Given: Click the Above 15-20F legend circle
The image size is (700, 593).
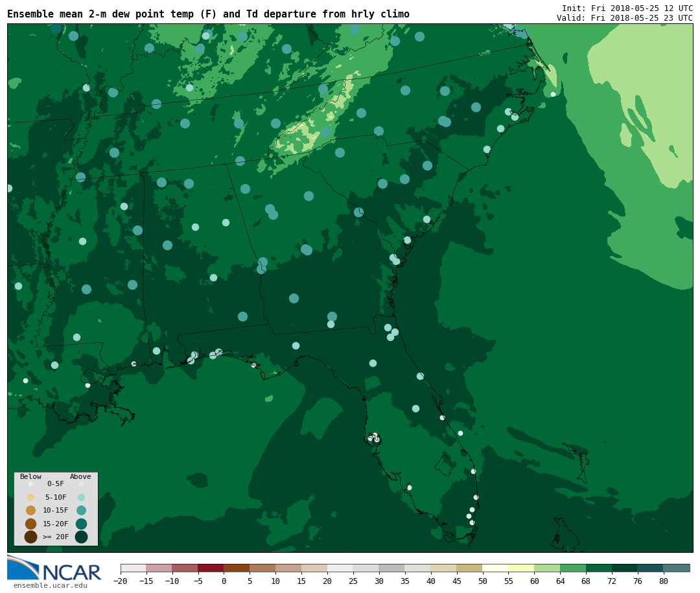Looking at the screenshot, I should [81, 524].
